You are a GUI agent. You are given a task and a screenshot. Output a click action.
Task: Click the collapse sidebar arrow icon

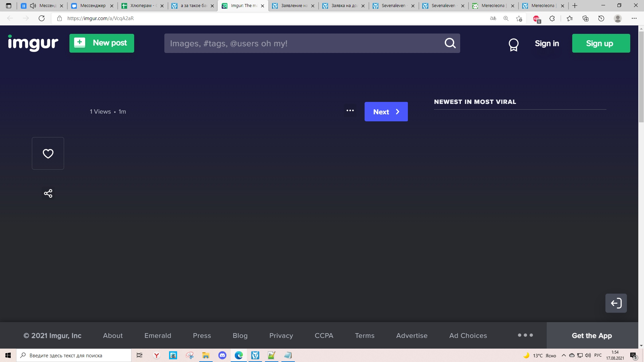click(616, 303)
